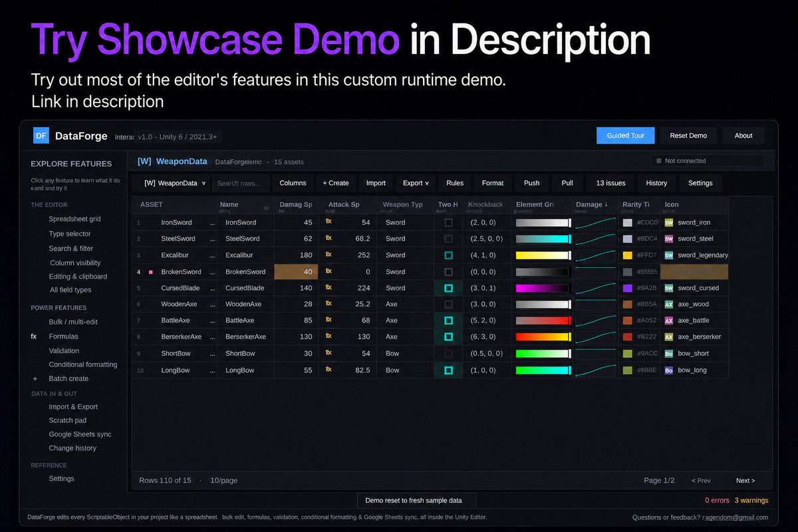Click the fx icon in ShortBow row
Screen dimensions: 798x532
(x=329, y=353)
